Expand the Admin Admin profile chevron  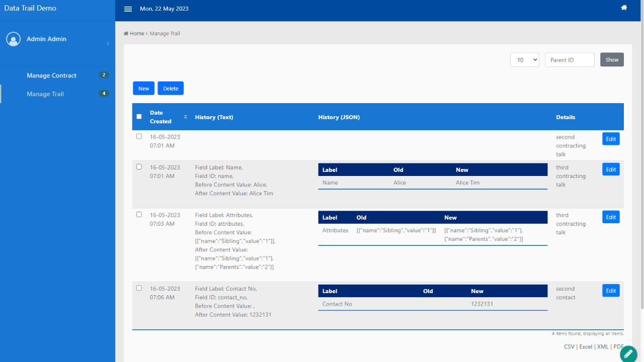coord(108,44)
